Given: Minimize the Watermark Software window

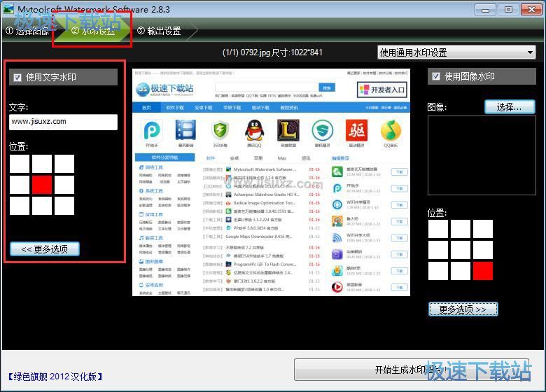Looking at the screenshot, I should (x=485, y=9).
